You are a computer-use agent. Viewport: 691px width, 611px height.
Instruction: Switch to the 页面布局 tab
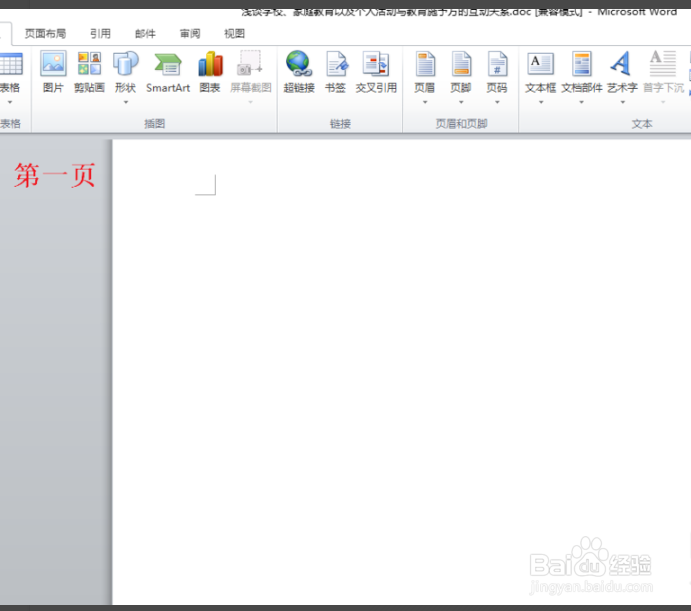coord(45,34)
